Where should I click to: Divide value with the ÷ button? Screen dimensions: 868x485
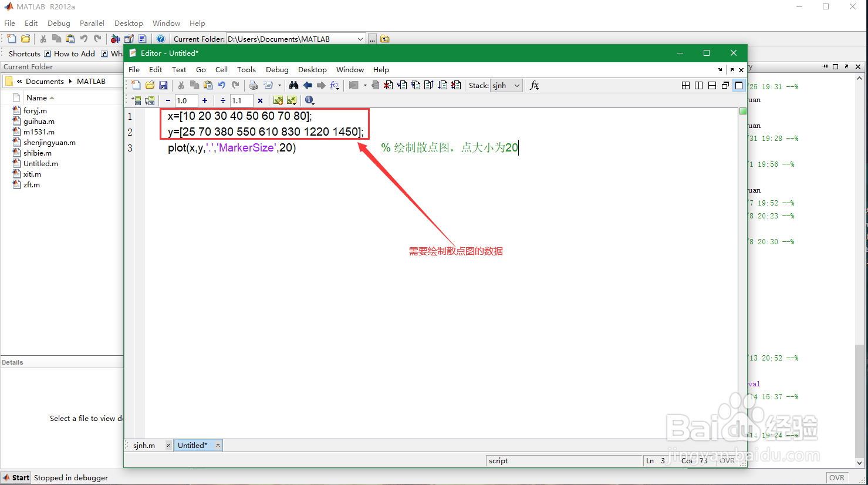(223, 100)
